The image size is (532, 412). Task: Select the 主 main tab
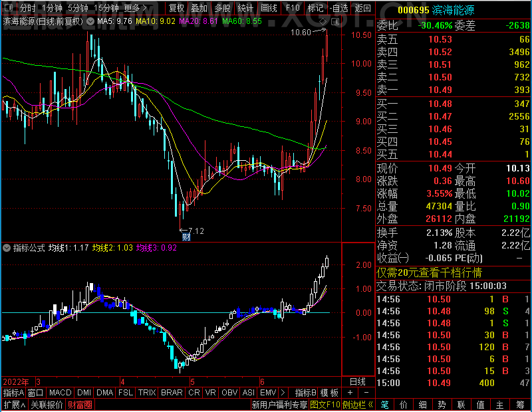500,405
